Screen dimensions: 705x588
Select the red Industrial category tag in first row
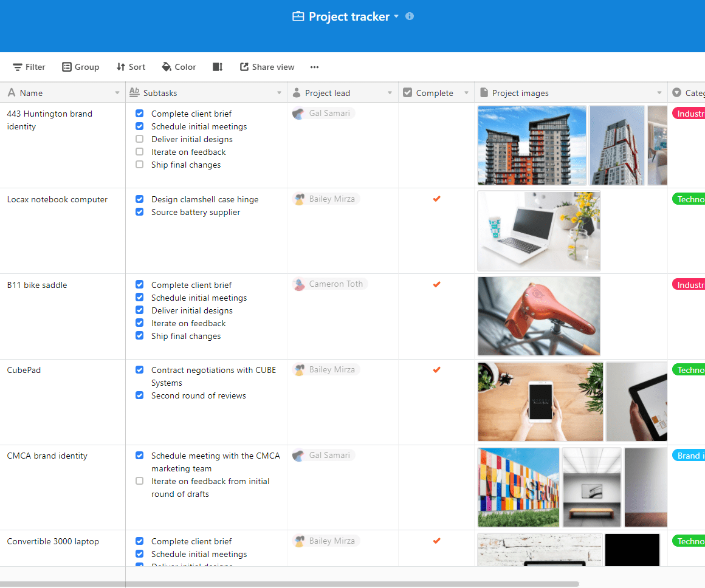tap(689, 114)
